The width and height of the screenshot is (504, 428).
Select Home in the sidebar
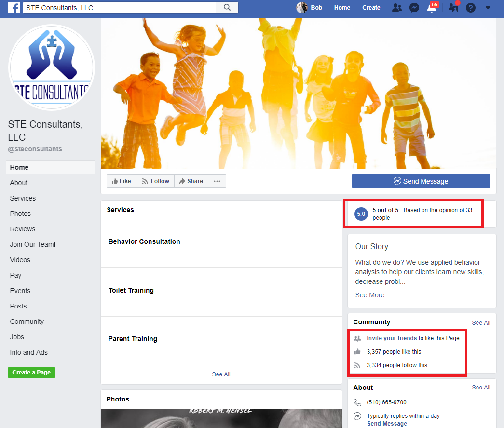(x=51, y=167)
